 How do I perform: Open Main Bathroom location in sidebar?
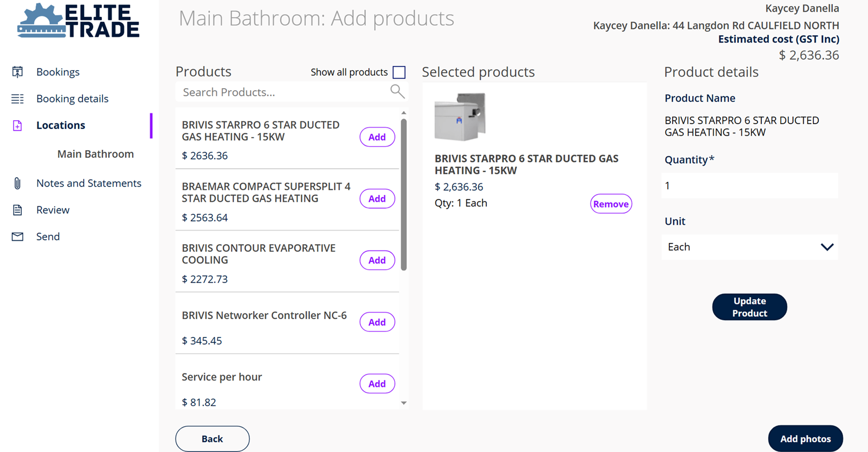pos(95,154)
